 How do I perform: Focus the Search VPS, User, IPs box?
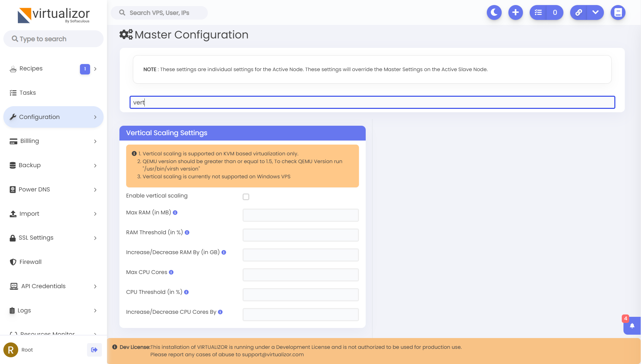[x=159, y=13]
